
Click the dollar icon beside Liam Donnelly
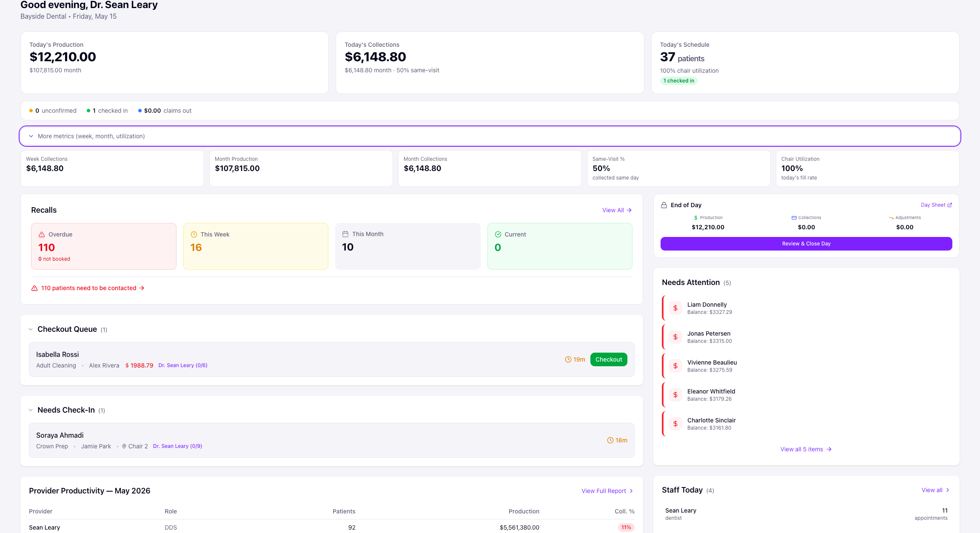(675, 308)
